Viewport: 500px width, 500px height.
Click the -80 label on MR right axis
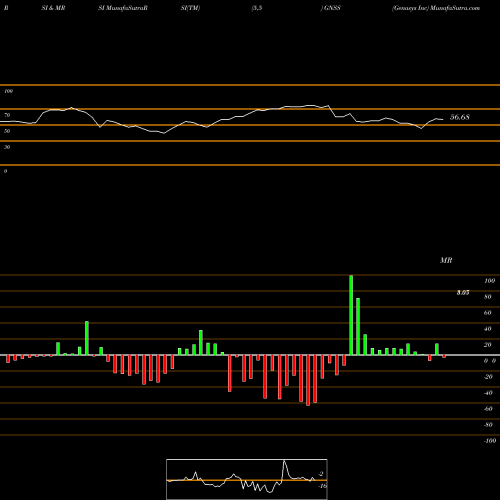coord(488,425)
